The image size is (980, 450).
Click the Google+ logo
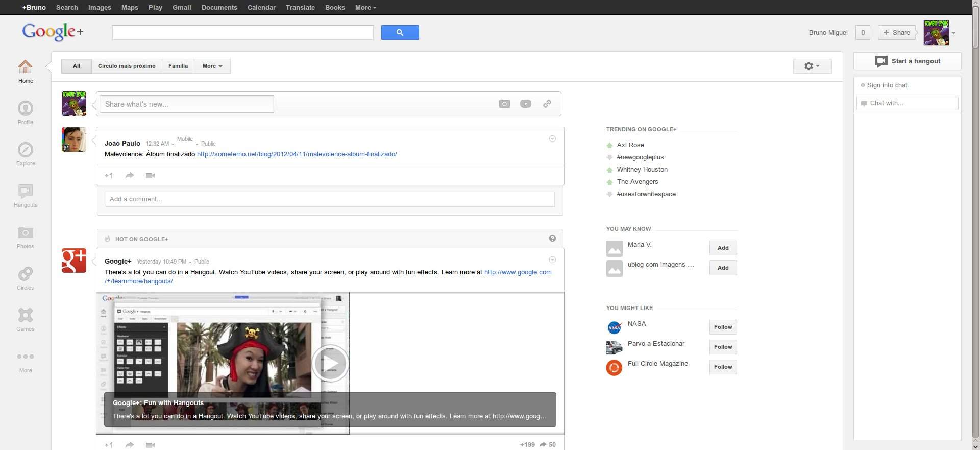pyautogui.click(x=53, y=32)
